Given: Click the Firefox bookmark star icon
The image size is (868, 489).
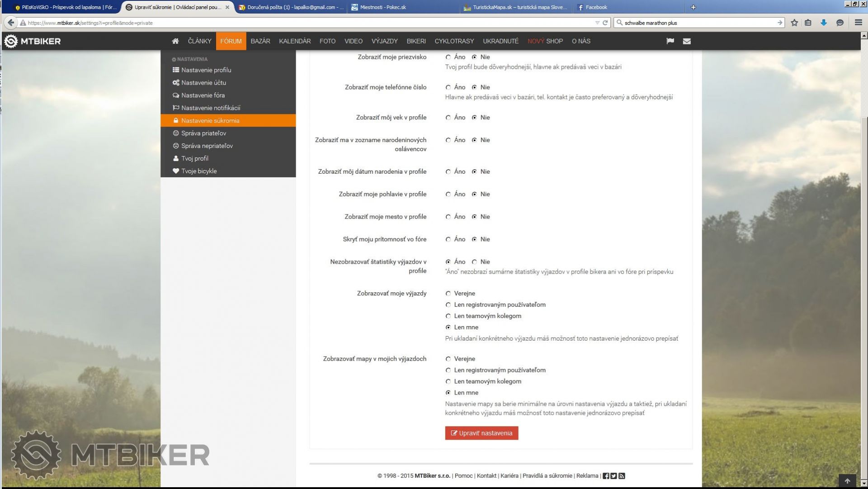Looking at the screenshot, I should [x=794, y=23].
